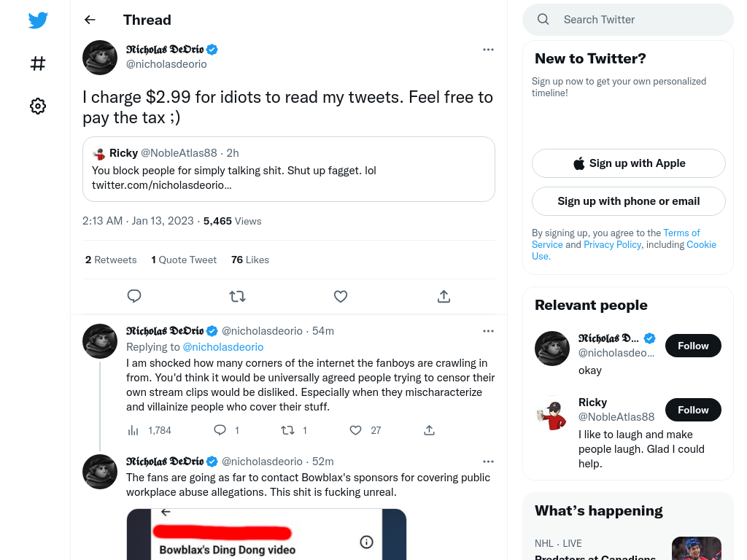The width and height of the screenshot is (747, 560).
Task: Go back with the Thread arrow
Action: (x=90, y=20)
